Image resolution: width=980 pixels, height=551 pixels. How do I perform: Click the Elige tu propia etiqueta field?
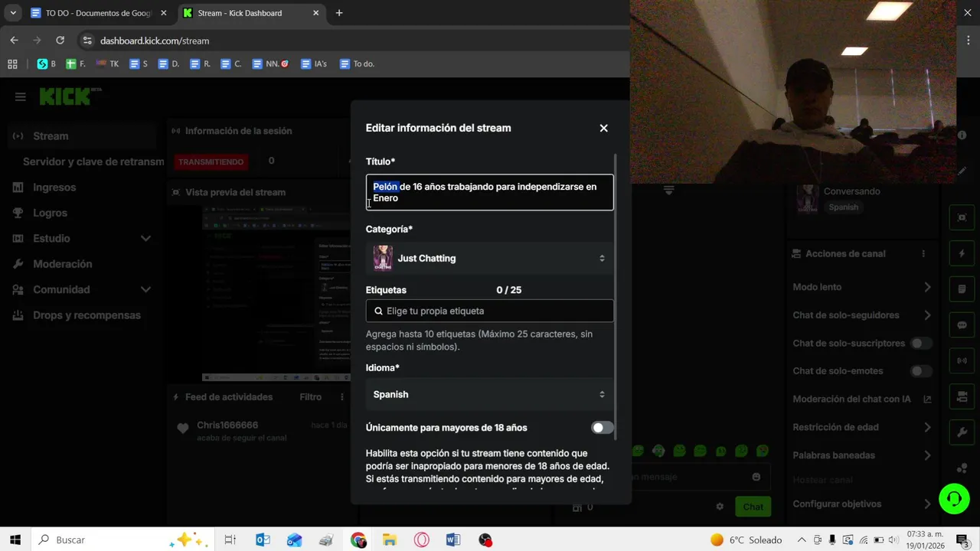click(489, 311)
